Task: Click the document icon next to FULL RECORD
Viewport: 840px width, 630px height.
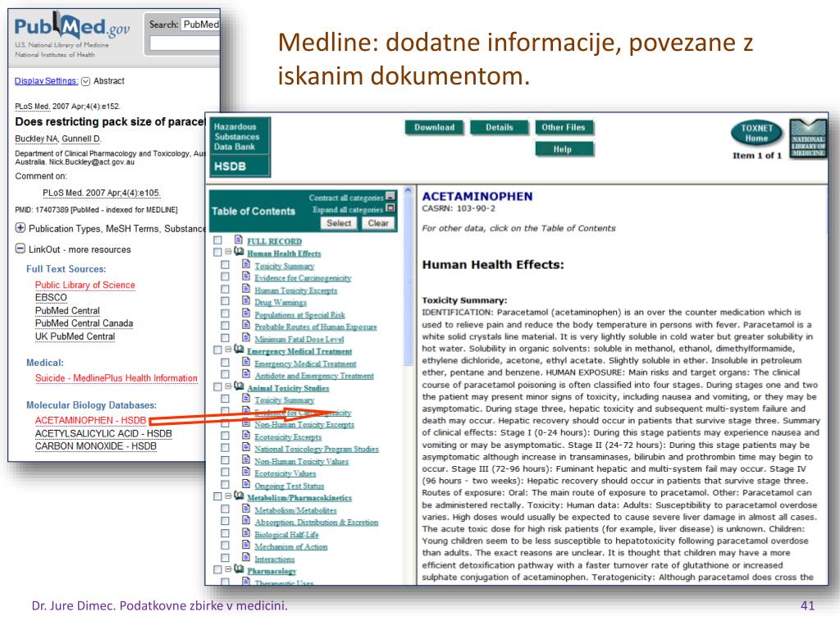Action: tap(239, 240)
